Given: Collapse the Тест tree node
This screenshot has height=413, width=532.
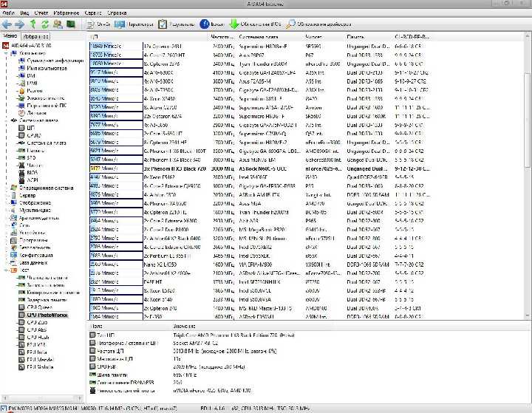Looking at the screenshot, I should [x=7, y=270].
